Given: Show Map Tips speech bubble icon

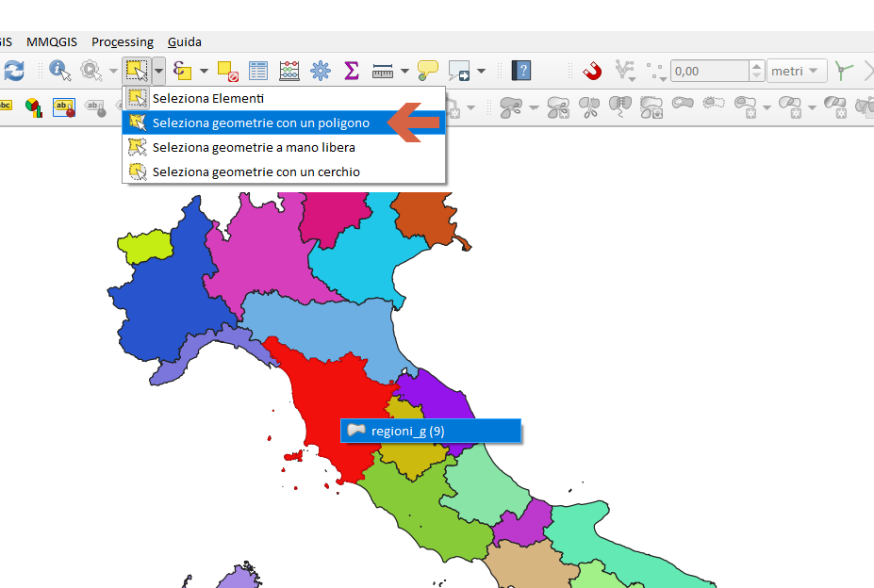Looking at the screenshot, I should tap(428, 71).
